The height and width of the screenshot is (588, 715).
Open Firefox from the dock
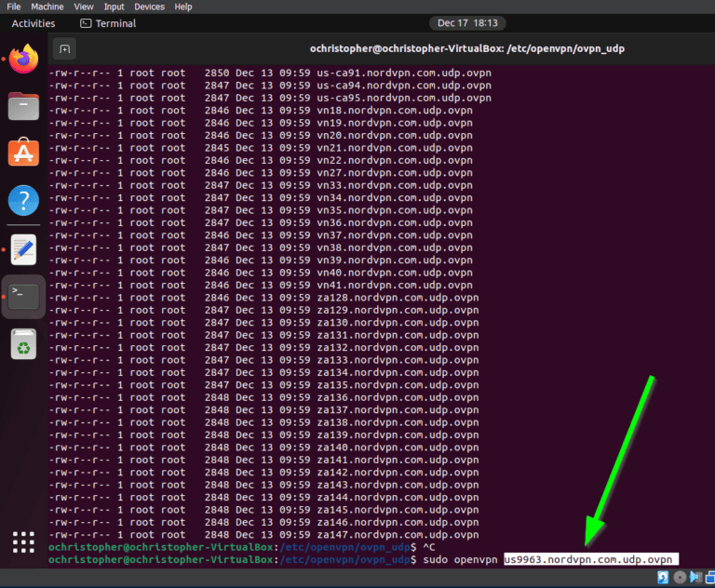pos(24,60)
